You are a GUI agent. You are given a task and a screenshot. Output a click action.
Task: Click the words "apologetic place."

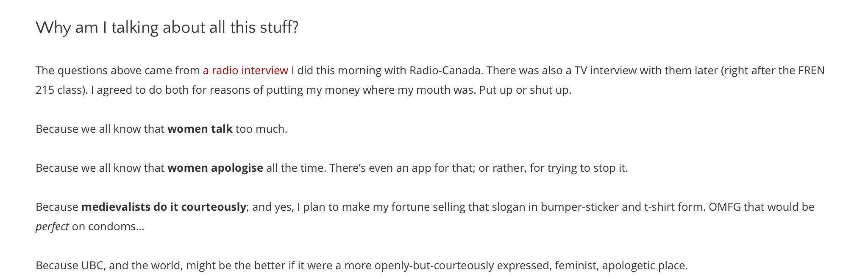point(644,265)
